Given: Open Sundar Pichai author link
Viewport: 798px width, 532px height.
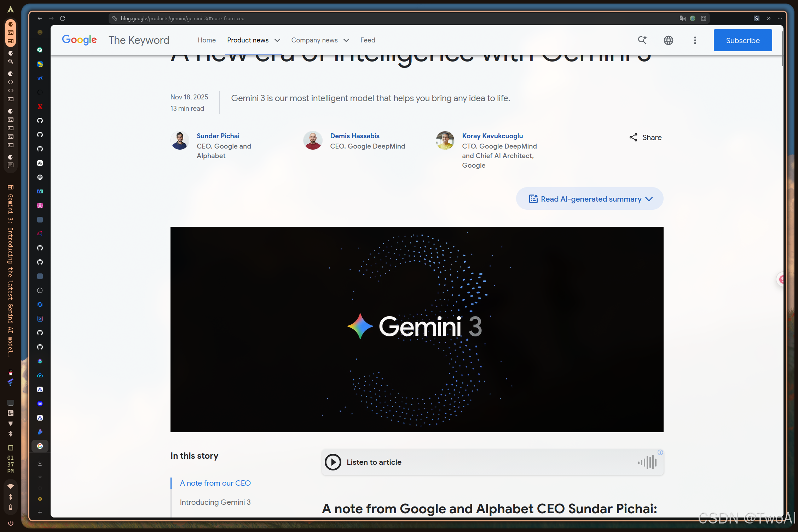Looking at the screenshot, I should point(218,136).
